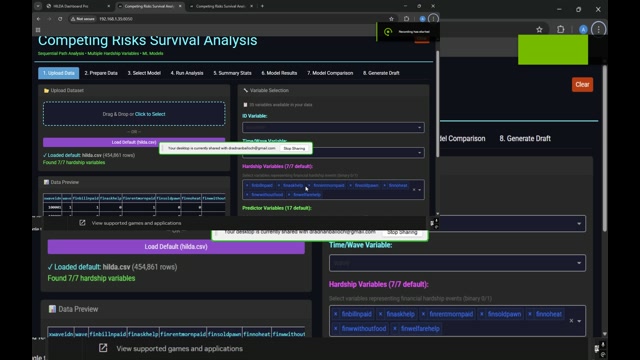Click the large 'finaskhelp' table column header
The width and height of the screenshot is (640, 360).
pos(143,334)
